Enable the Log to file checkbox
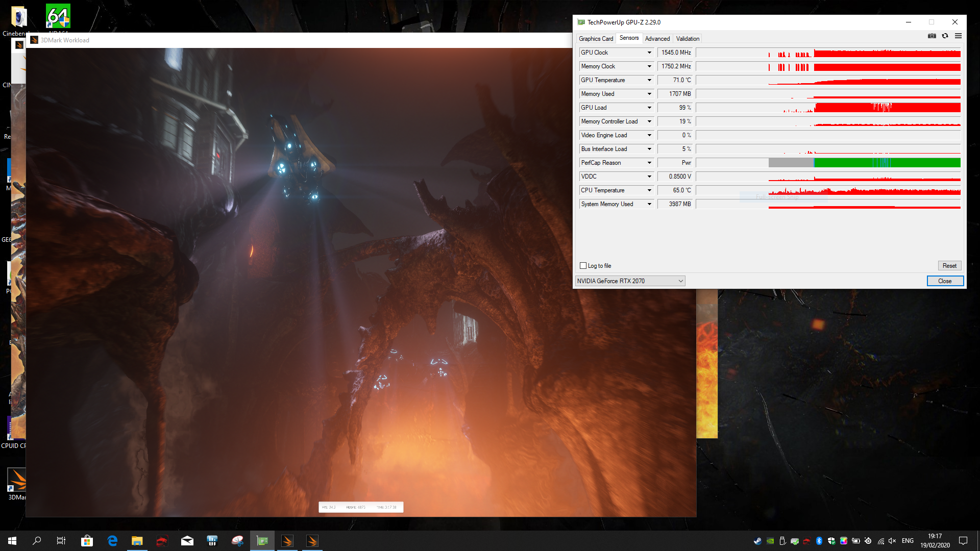This screenshot has width=980, height=551. (x=583, y=266)
